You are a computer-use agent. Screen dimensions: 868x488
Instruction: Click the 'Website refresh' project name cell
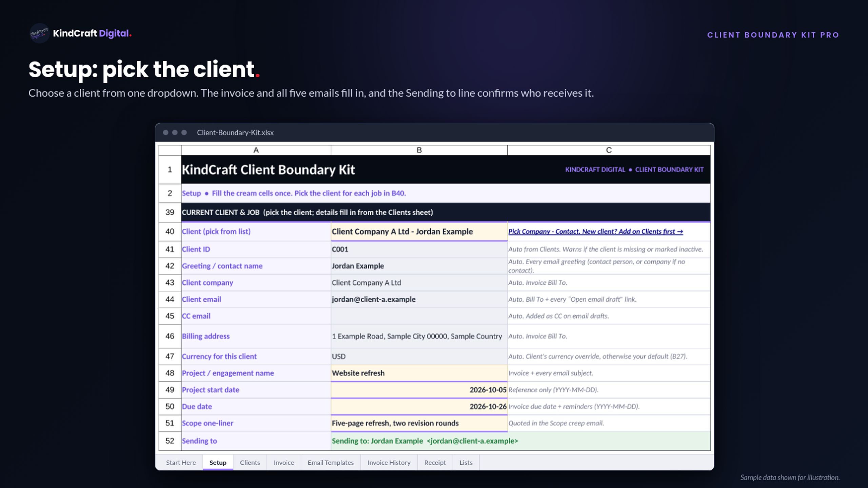point(419,373)
